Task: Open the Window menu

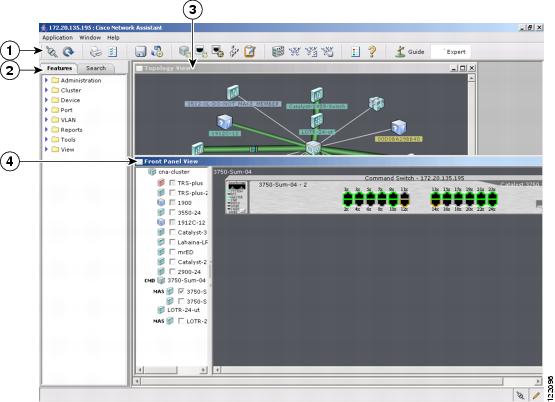Action: [x=90, y=38]
